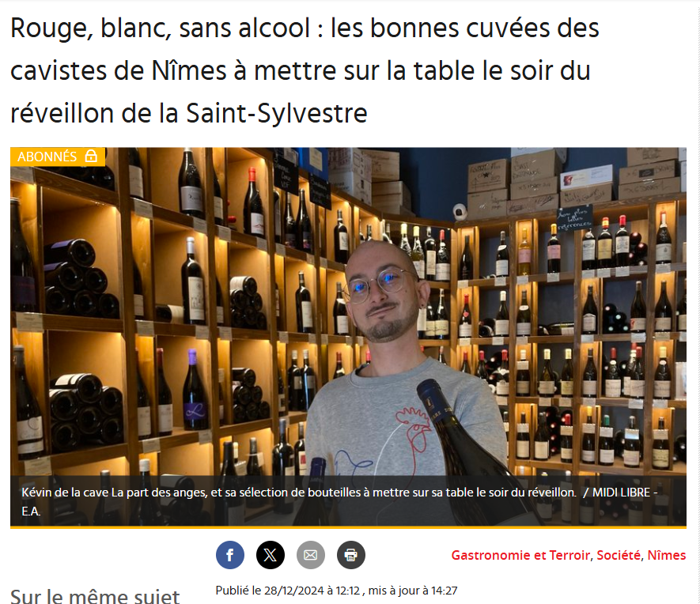Screen dimensions: 700x604
Task: Click the chalkboard sign reading 'belles références'
Action: click(x=574, y=218)
